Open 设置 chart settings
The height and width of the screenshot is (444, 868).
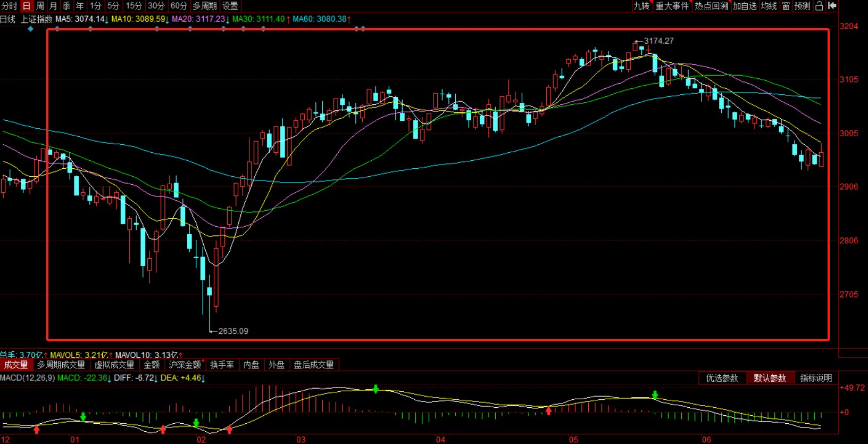230,6
